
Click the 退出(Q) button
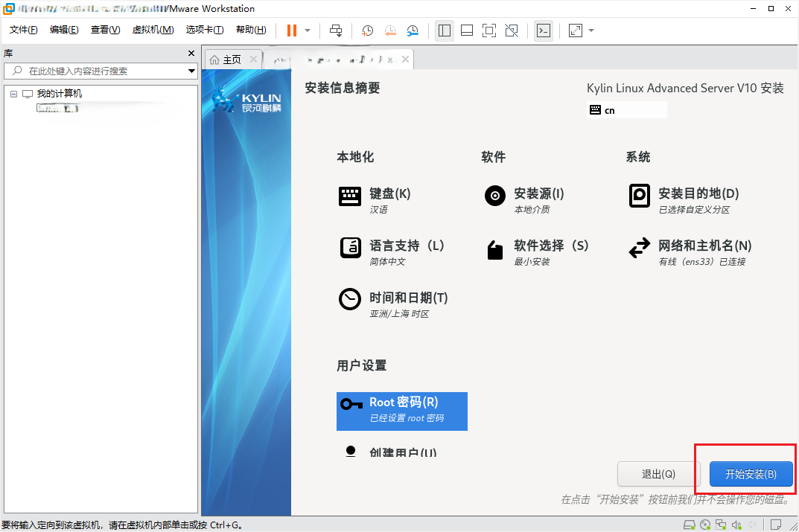coord(658,475)
